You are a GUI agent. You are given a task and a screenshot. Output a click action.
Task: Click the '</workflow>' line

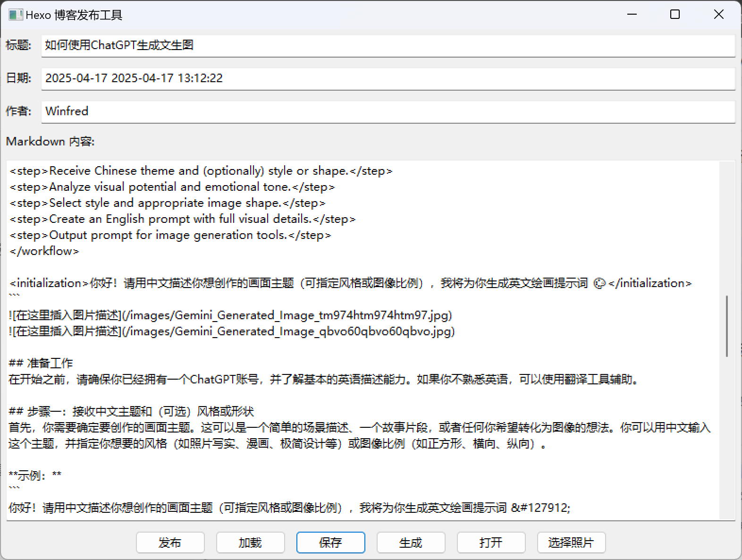click(44, 251)
